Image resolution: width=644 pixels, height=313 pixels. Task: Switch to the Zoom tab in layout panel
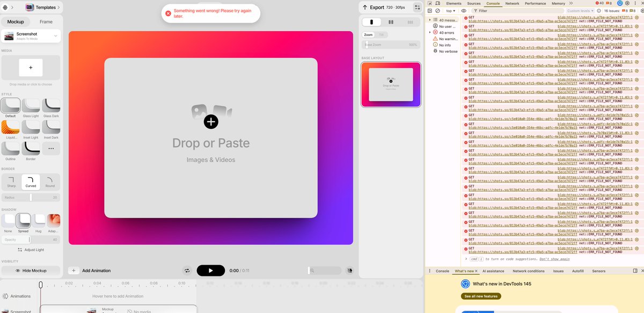pos(368,35)
